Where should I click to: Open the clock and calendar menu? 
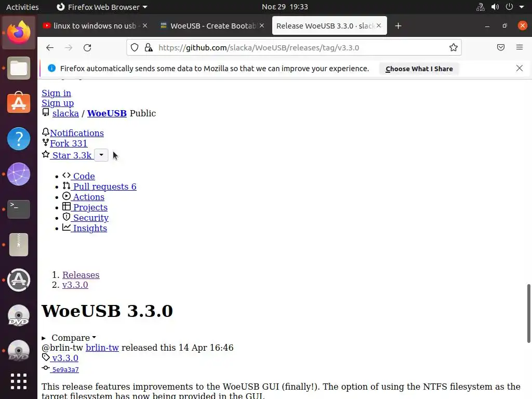285,7
